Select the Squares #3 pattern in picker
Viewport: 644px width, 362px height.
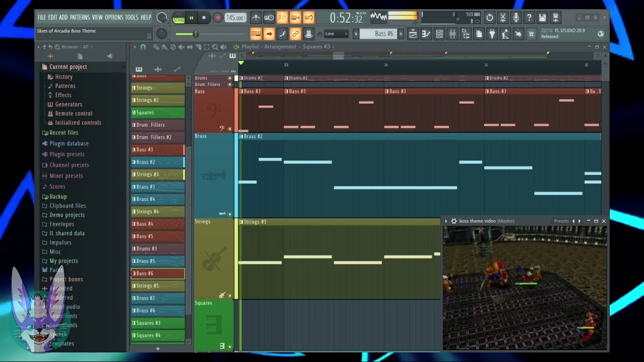point(158,323)
